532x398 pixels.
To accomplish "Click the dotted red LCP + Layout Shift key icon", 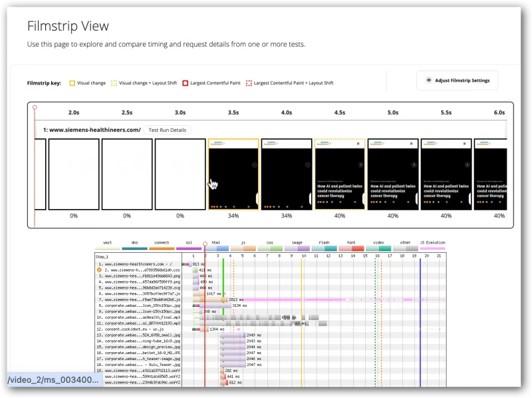I will (x=249, y=83).
